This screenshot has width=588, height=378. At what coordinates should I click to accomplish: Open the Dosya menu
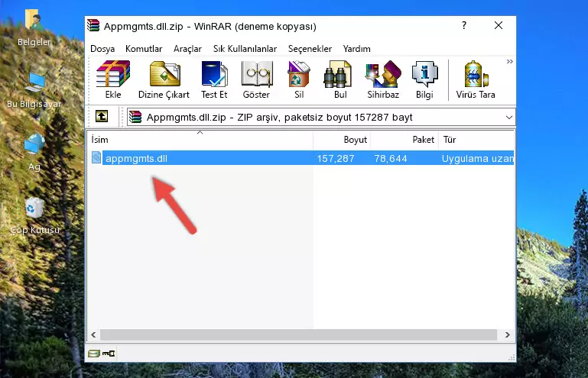point(102,49)
